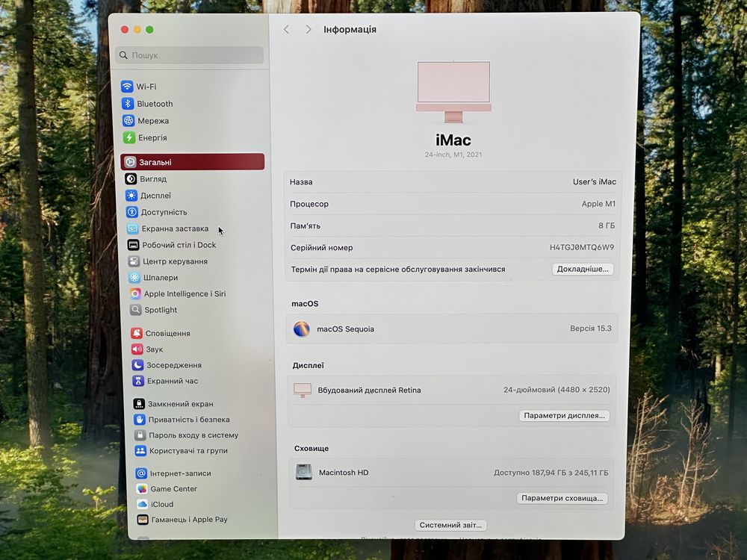Click the Сховище section heading
This screenshot has width=747, height=560.
(x=311, y=448)
